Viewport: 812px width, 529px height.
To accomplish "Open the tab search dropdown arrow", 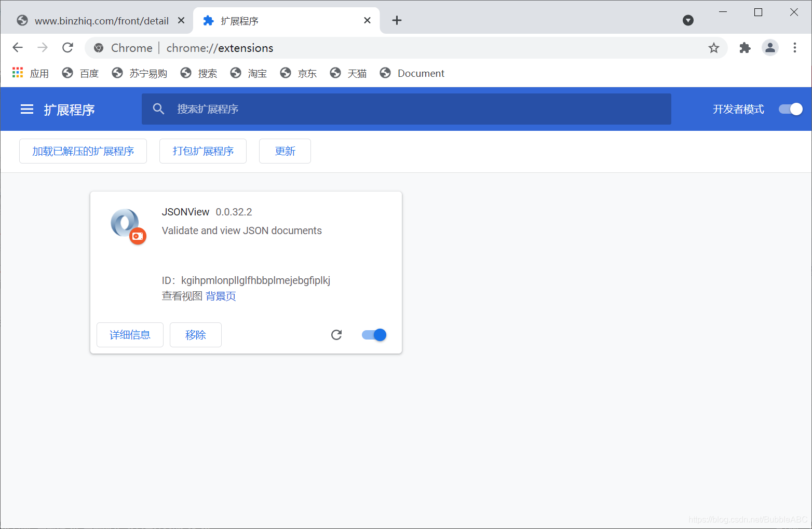I will point(688,20).
